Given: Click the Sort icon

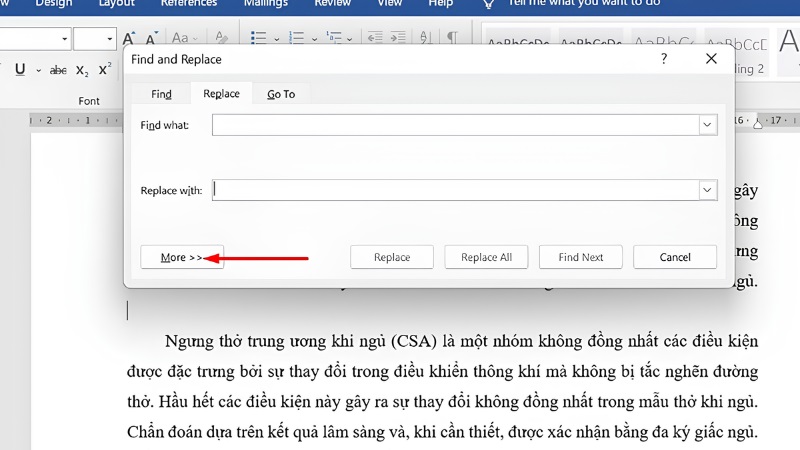Looking at the screenshot, I should coord(425,38).
